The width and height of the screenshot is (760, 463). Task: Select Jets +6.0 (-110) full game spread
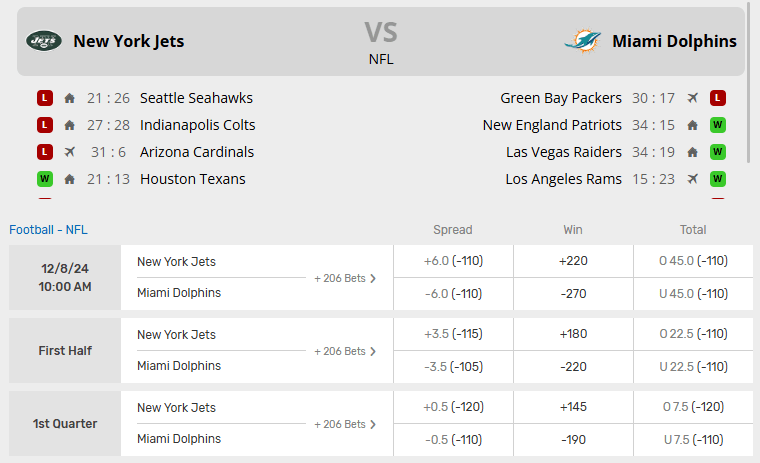453,261
